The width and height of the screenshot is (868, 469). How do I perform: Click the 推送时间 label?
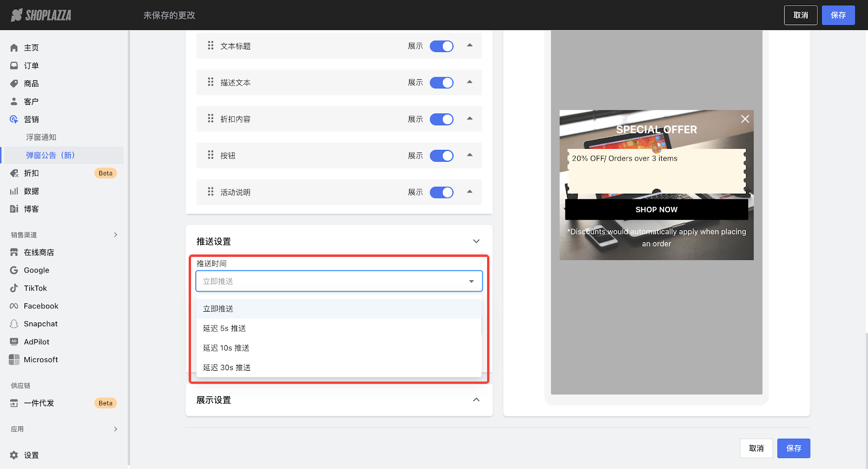212,263
